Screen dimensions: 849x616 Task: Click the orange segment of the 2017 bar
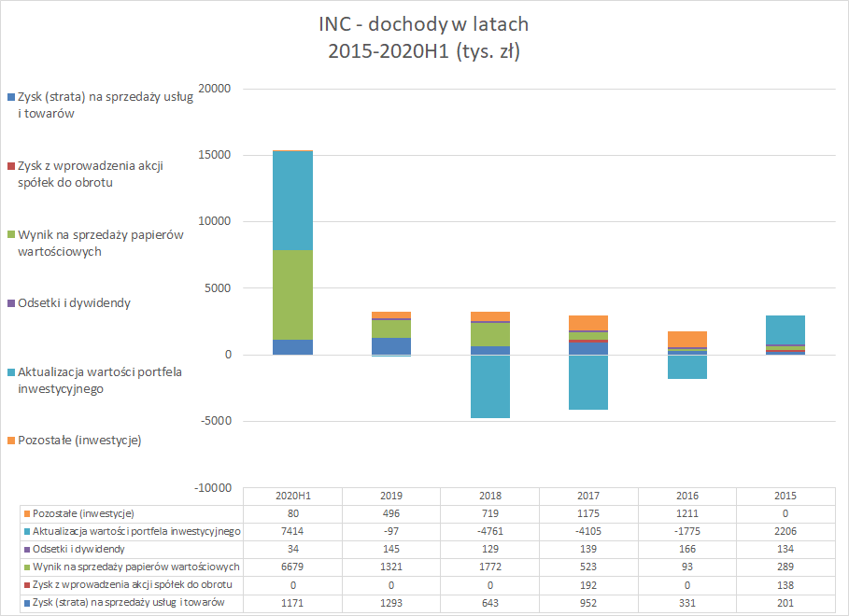(588, 323)
